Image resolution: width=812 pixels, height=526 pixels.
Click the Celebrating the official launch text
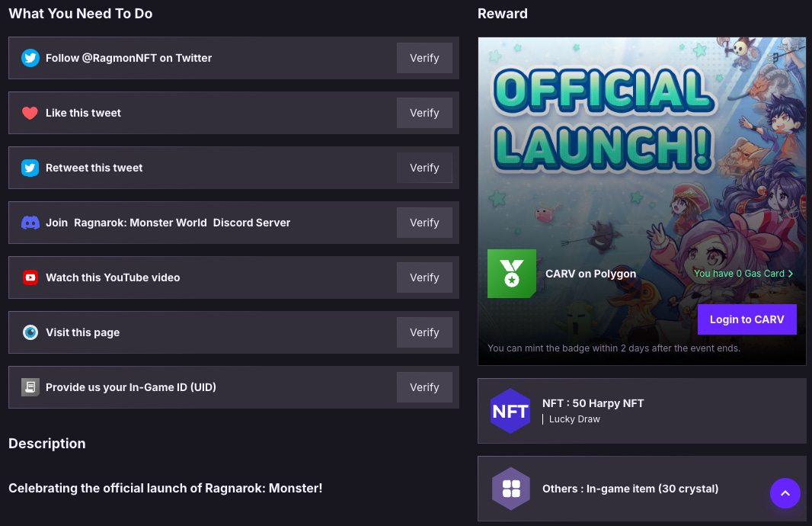166,488
